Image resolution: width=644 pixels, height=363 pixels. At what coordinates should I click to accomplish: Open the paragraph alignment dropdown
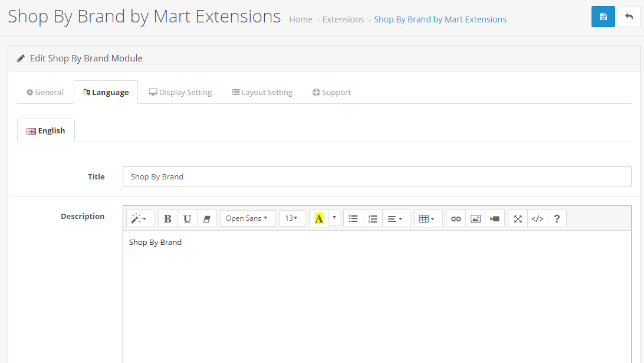tap(396, 219)
